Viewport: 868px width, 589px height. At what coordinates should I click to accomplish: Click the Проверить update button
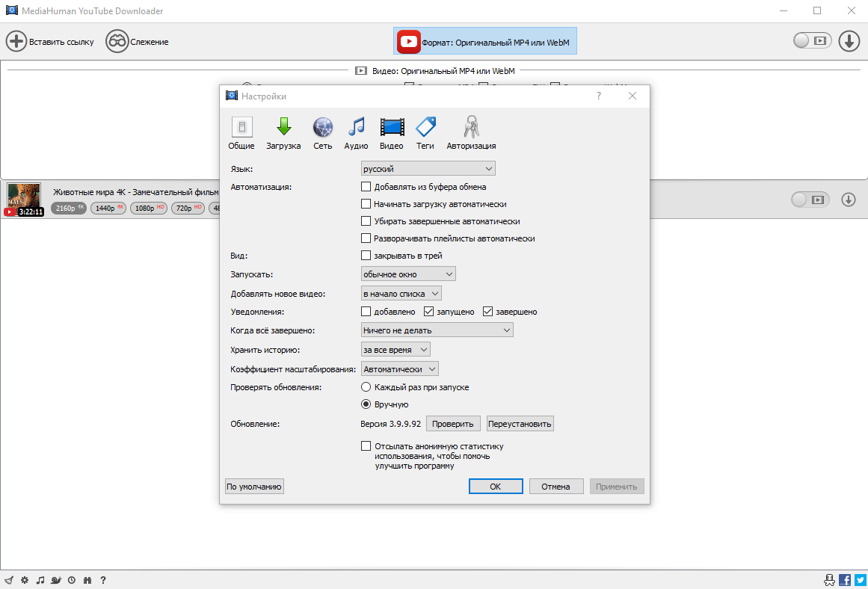453,424
